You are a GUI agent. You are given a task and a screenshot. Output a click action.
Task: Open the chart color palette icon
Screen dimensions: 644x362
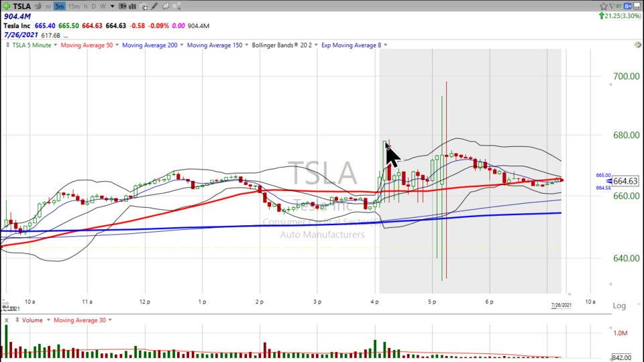click(637, 45)
